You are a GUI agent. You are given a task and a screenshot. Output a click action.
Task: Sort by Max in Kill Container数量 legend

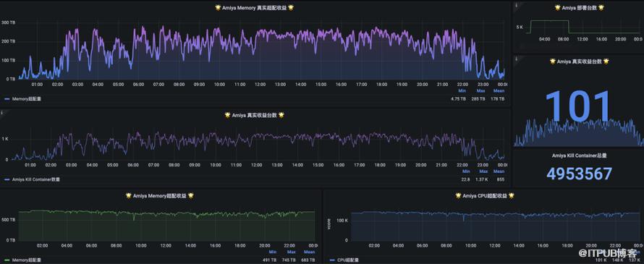click(x=483, y=171)
